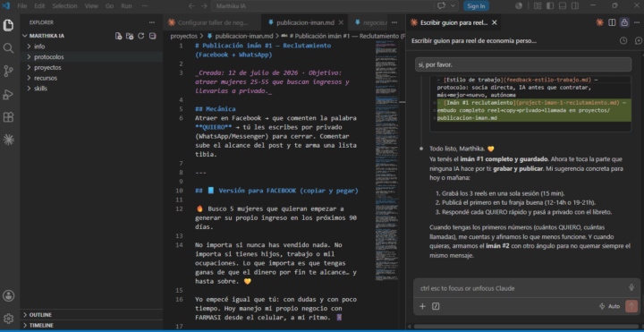Open Explorer views and more actions menu

click(x=152, y=22)
